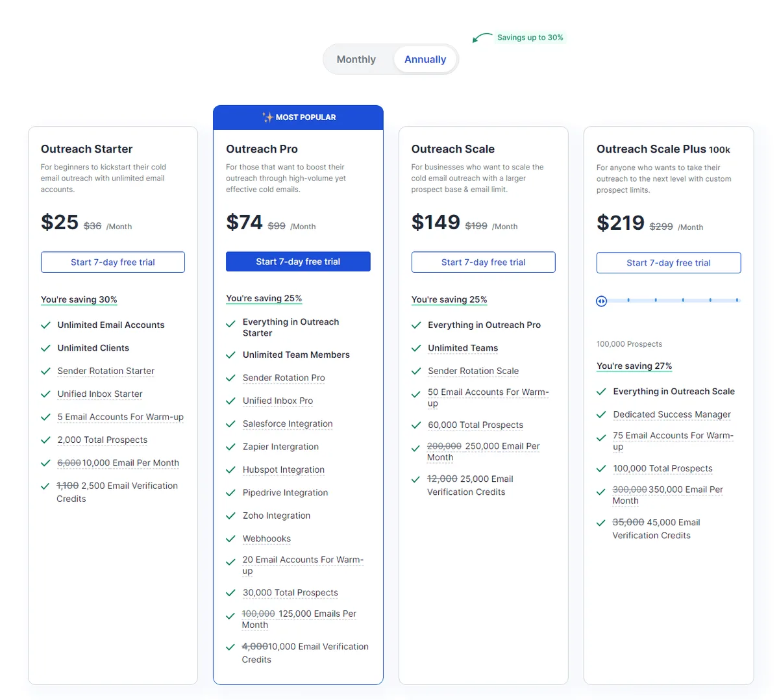Select the Annually billing tab
Screen dimensions: 779x700
point(425,59)
